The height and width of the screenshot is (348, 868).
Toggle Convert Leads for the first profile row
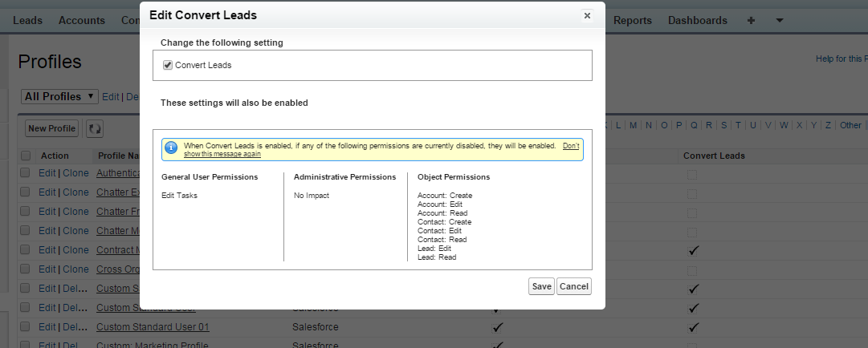coord(692,175)
